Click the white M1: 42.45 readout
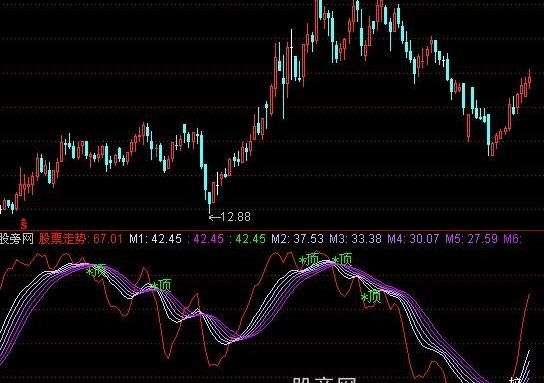 [x=155, y=239]
